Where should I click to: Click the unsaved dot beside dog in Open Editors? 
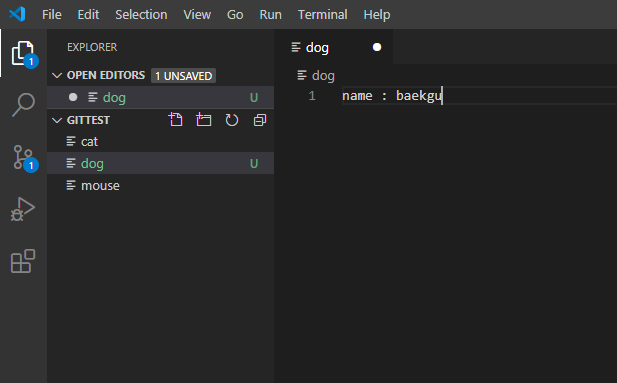point(73,97)
